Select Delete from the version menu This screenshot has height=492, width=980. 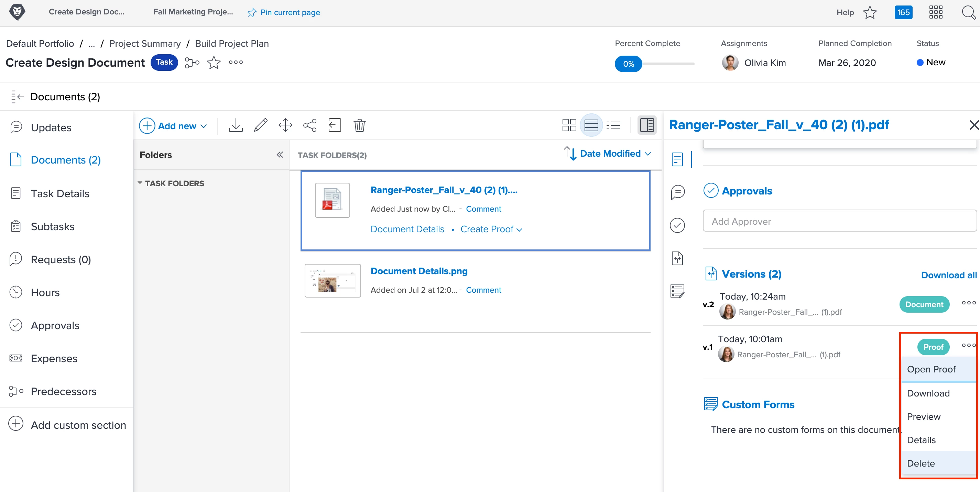[921, 463]
